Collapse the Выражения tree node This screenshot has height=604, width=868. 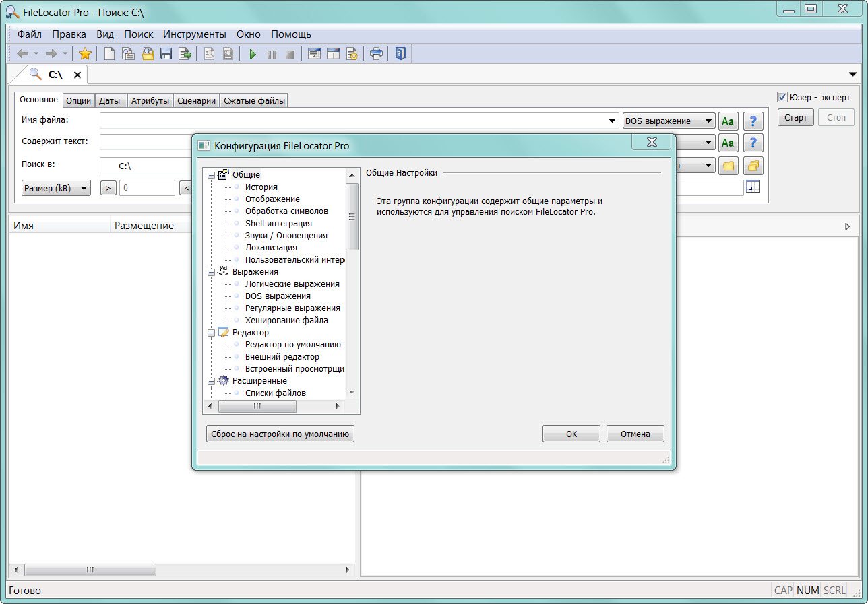coord(212,272)
